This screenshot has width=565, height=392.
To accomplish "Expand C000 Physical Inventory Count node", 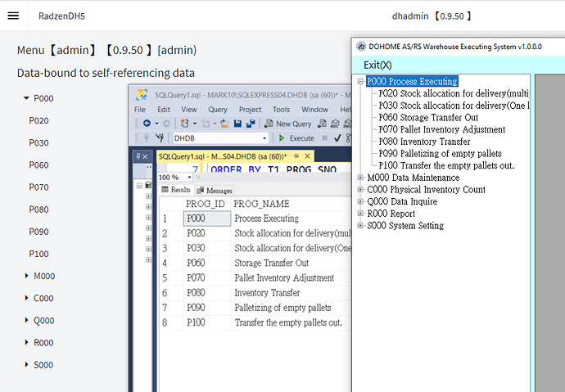I will tap(360, 189).
